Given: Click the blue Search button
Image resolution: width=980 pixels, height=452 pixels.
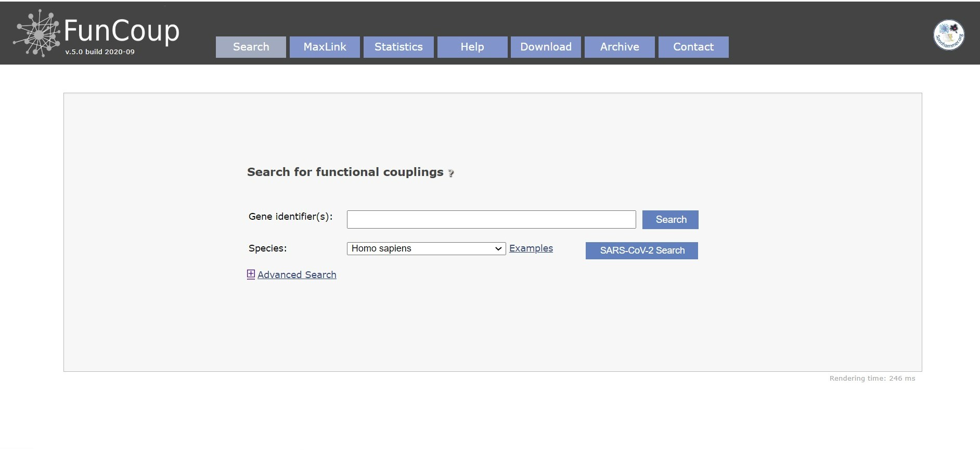Looking at the screenshot, I should click(x=670, y=220).
